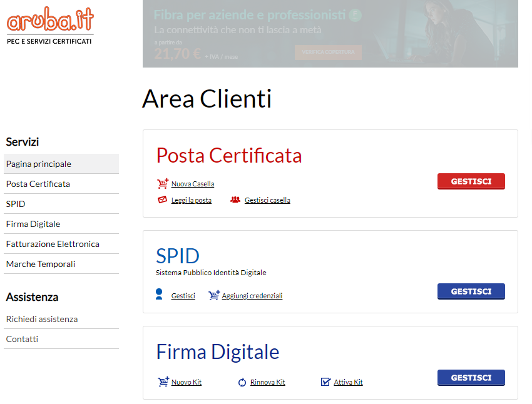Click the people icon beside Gestisci casella
This screenshot has width=532, height=404.
[x=235, y=199]
